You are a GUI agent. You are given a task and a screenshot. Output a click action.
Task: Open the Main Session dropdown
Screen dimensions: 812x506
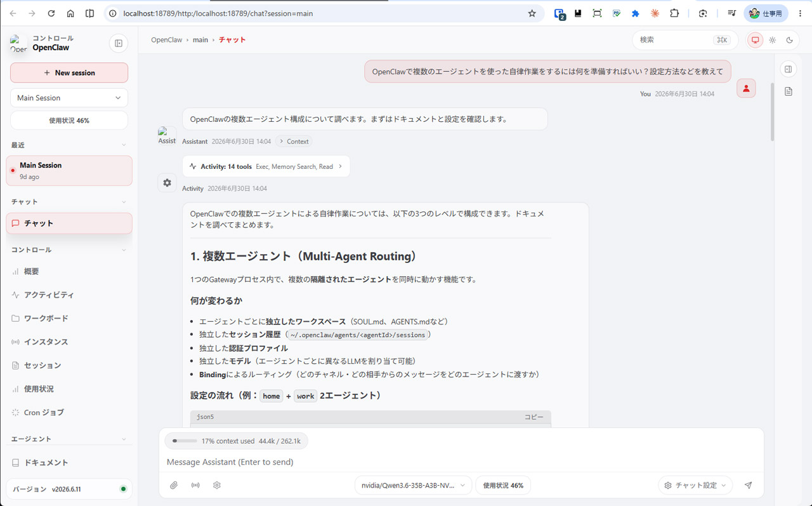click(69, 98)
